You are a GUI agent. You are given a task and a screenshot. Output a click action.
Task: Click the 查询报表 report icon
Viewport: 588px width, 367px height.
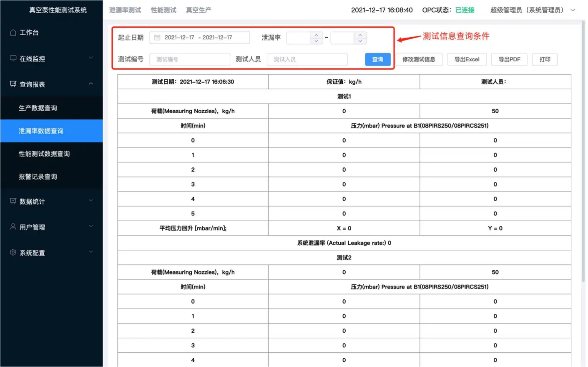13,84
